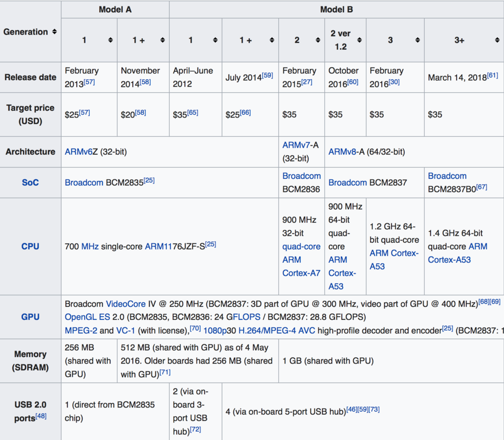Sort by Model B generation 2 column
Screen dimensions: 504x440
pos(318,40)
